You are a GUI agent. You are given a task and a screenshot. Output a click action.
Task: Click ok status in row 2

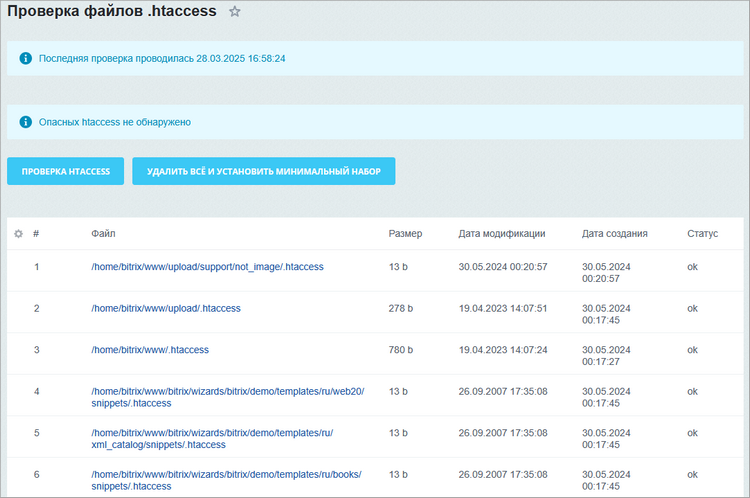click(x=692, y=309)
